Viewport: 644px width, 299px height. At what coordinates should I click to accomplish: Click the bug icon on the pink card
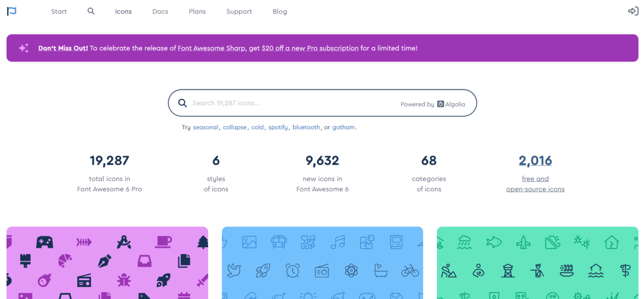coord(124,280)
